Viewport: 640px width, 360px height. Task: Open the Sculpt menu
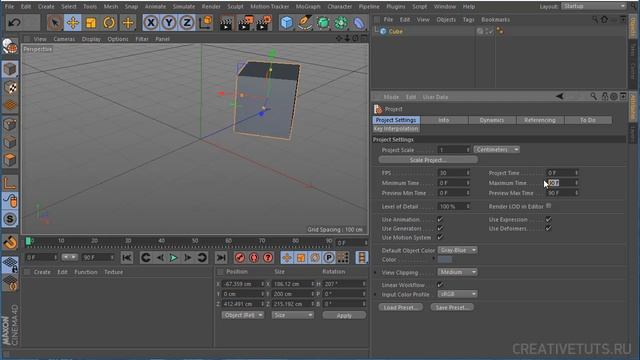[x=235, y=7]
